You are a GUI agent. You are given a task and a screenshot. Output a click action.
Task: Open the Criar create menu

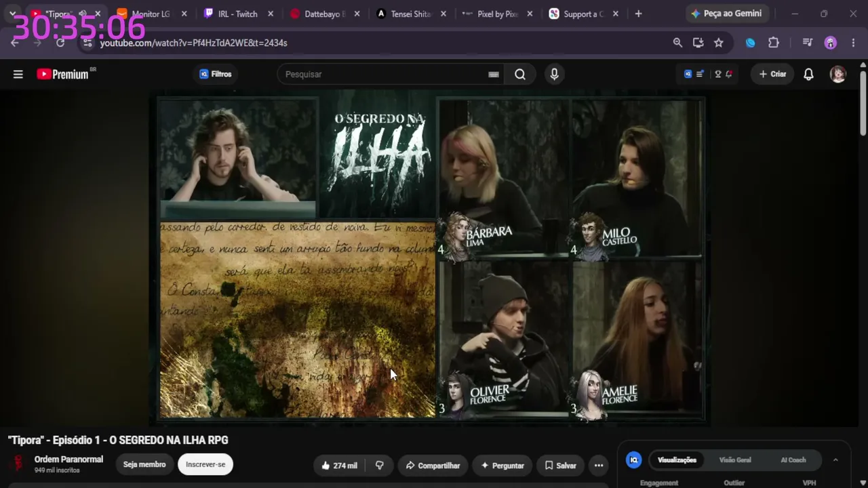[x=772, y=75]
